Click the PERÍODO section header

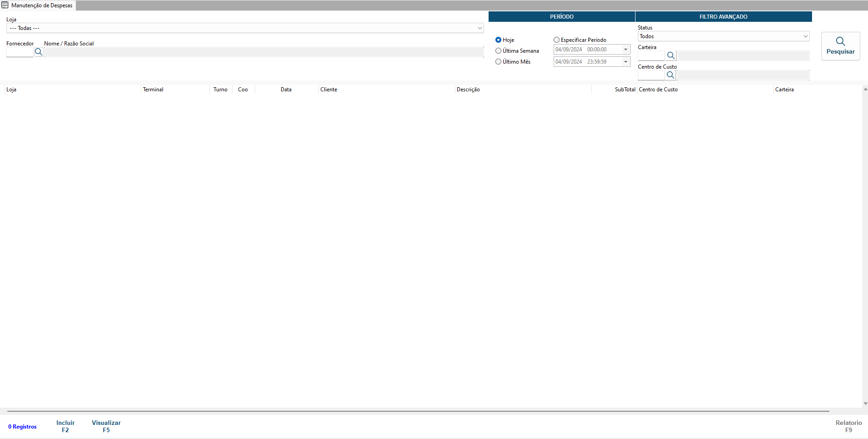(561, 17)
